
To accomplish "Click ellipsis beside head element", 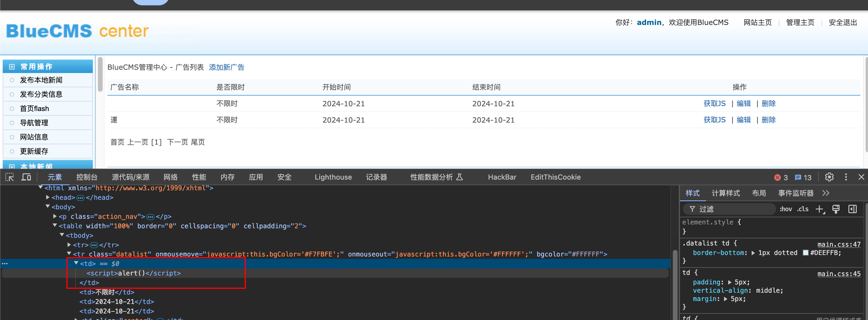I will 80,198.
